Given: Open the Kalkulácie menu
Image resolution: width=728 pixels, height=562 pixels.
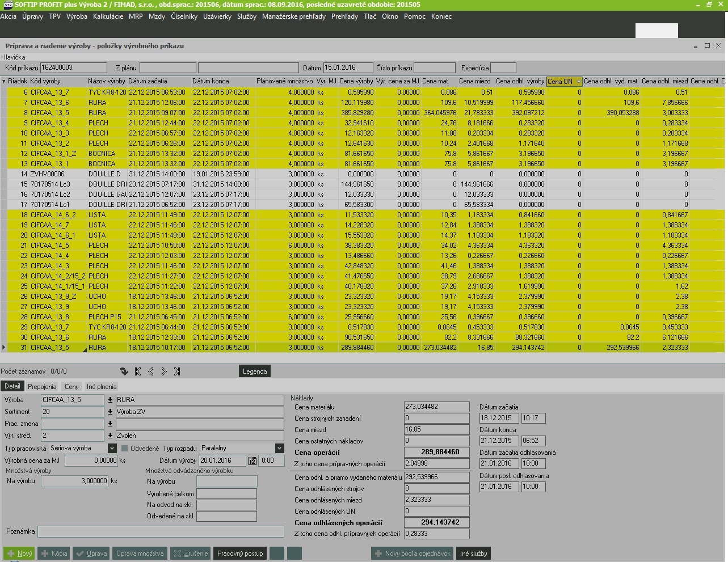Looking at the screenshot, I should pyautogui.click(x=108, y=16).
